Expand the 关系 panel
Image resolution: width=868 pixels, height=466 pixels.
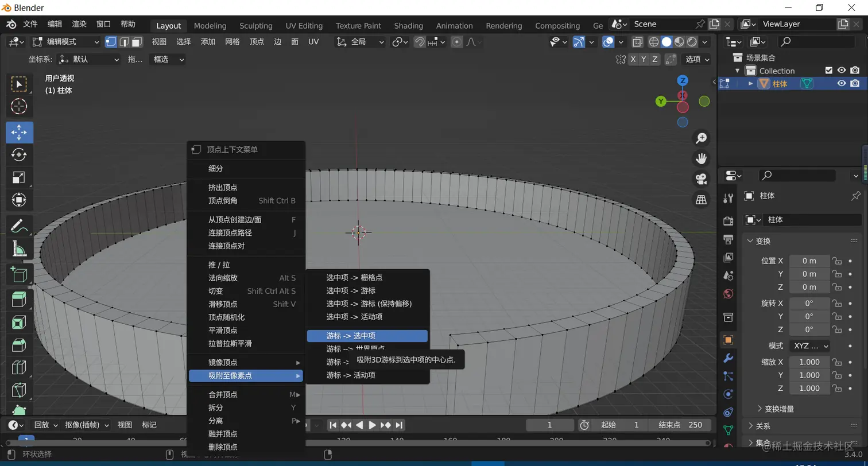[763, 426]
